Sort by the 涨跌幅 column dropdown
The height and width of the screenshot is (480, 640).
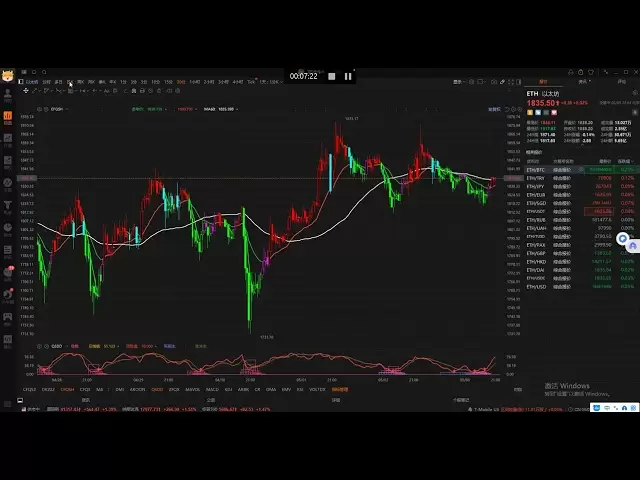[x=625, y=161]
